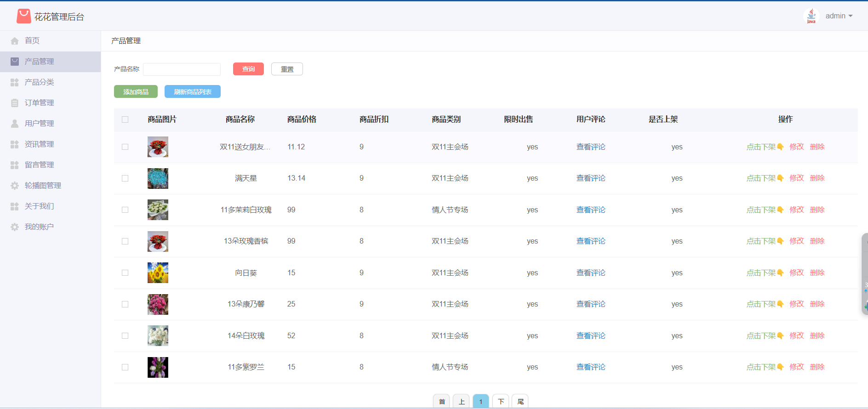
Task: Click the person icon beside 用户管理
Action: tap(15, 124)
